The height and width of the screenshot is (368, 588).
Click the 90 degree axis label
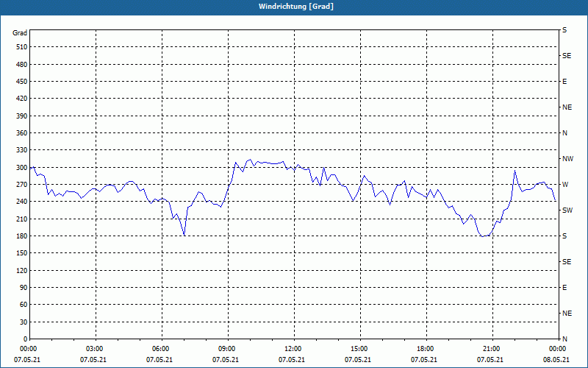[24, 288]
